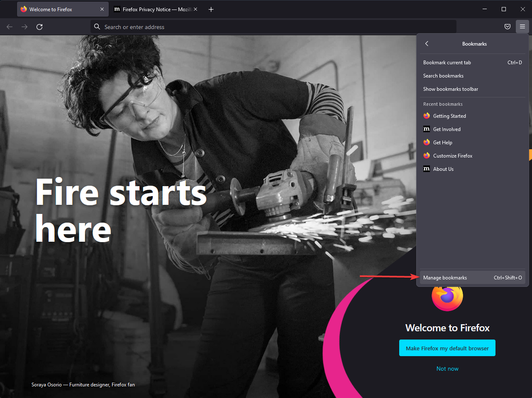Go back from the Bookmarks submenu

point(427,44)
